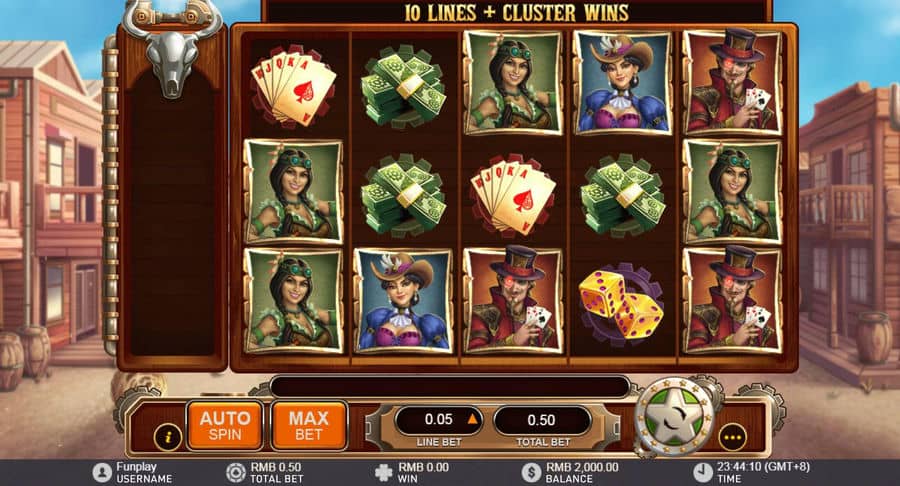Spin the reels with the sheriff star button
900x486 pixels.
tap(675, 417)
